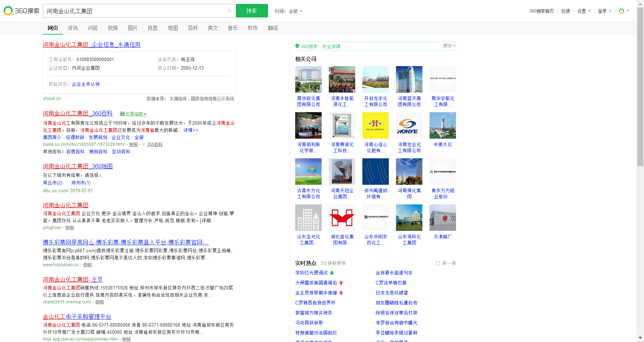Switch to the 良医 tab
The image size is (644, 342).
(153, 28)
